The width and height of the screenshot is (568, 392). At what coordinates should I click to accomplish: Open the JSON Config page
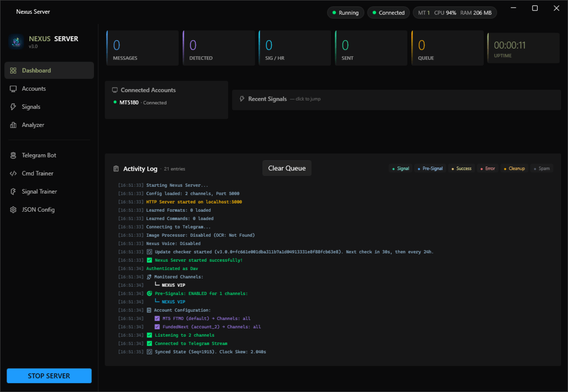(49, 210)
